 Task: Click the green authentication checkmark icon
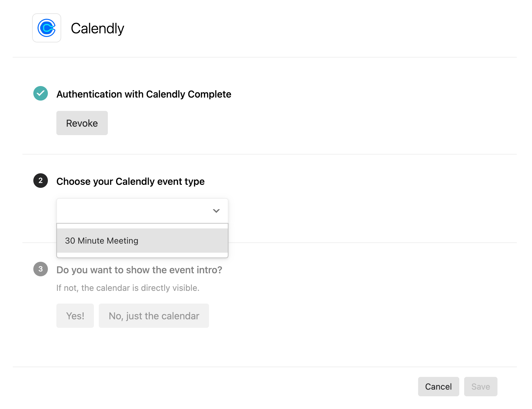(41, 93)
